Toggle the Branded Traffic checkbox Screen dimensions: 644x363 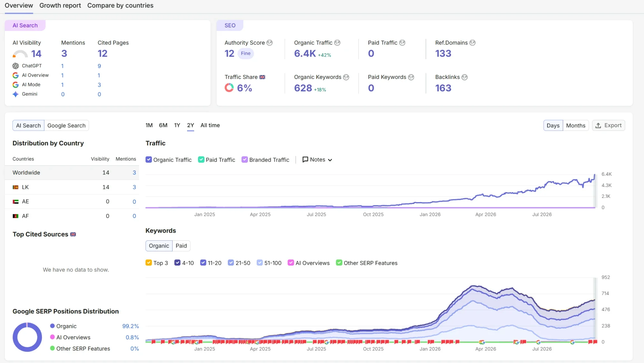click(x=245, y=160)
